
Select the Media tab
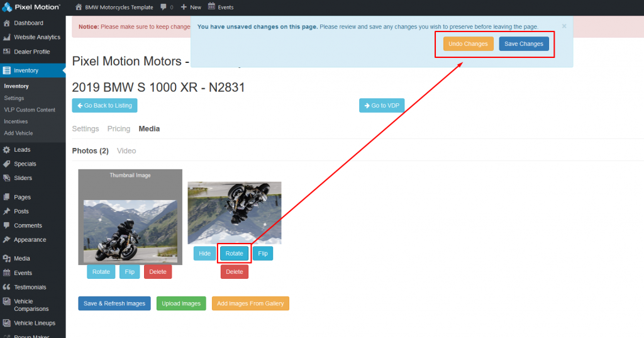click(149, 128)
